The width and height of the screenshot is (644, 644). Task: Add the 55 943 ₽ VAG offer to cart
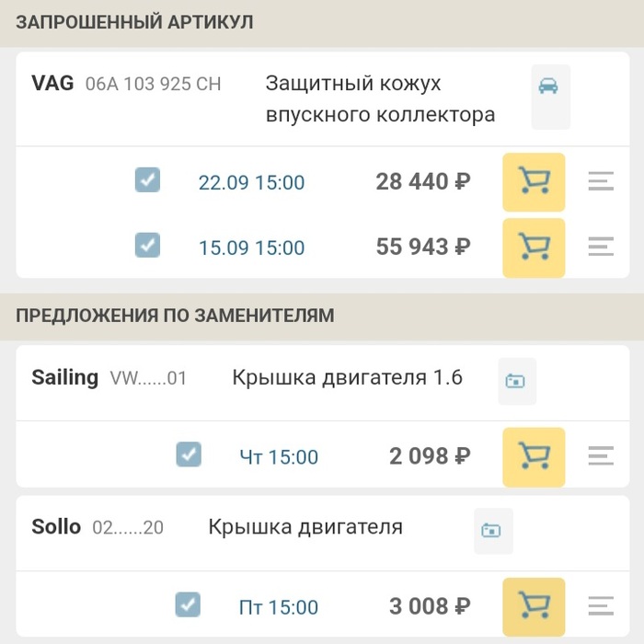pyautogui.click(x=534, y=247)
